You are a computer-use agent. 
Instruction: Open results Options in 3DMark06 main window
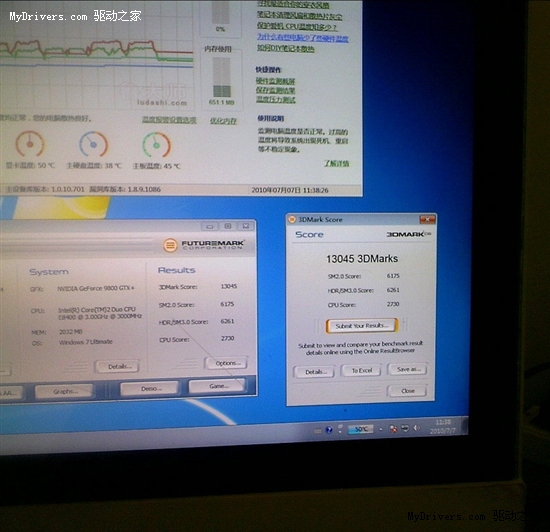(x=227, y=363)
